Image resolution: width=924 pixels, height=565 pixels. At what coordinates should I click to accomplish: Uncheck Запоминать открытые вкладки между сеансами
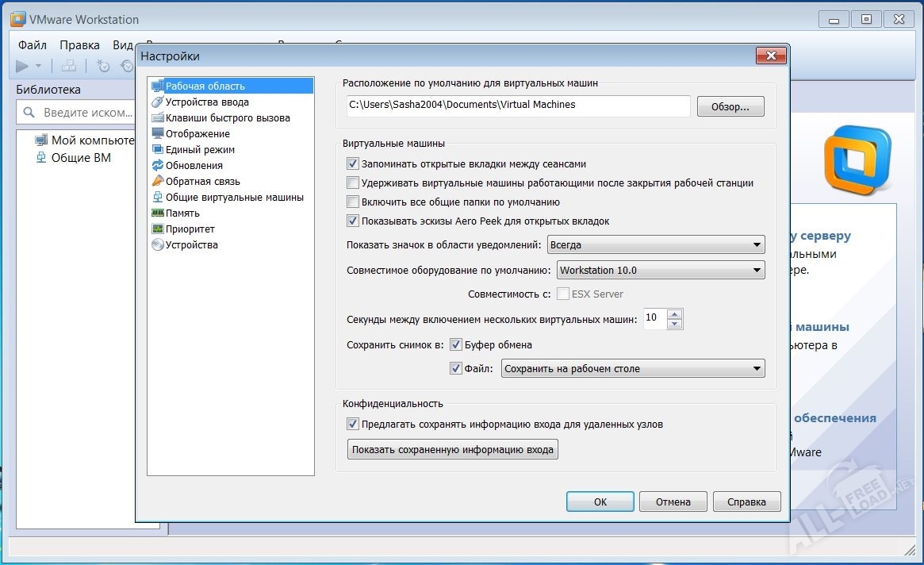353,164
